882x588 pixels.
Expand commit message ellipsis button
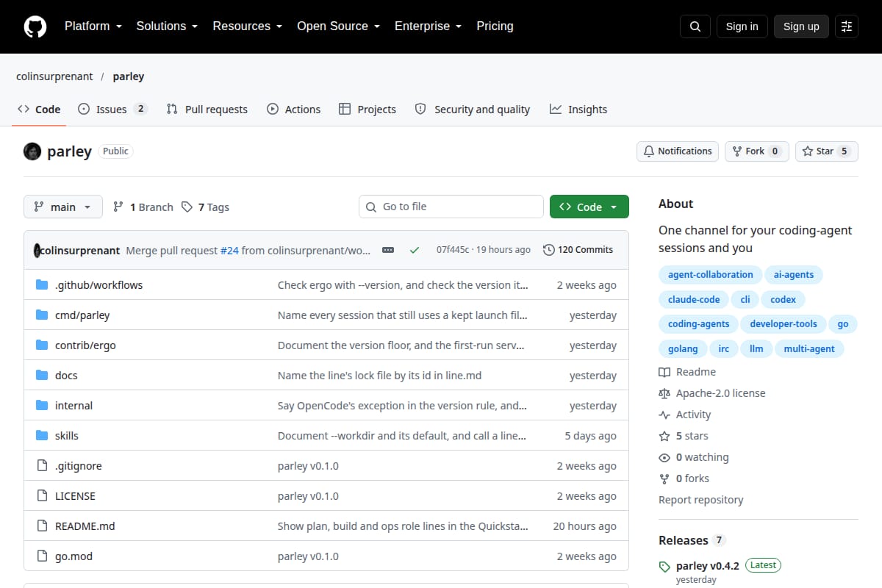388,250
